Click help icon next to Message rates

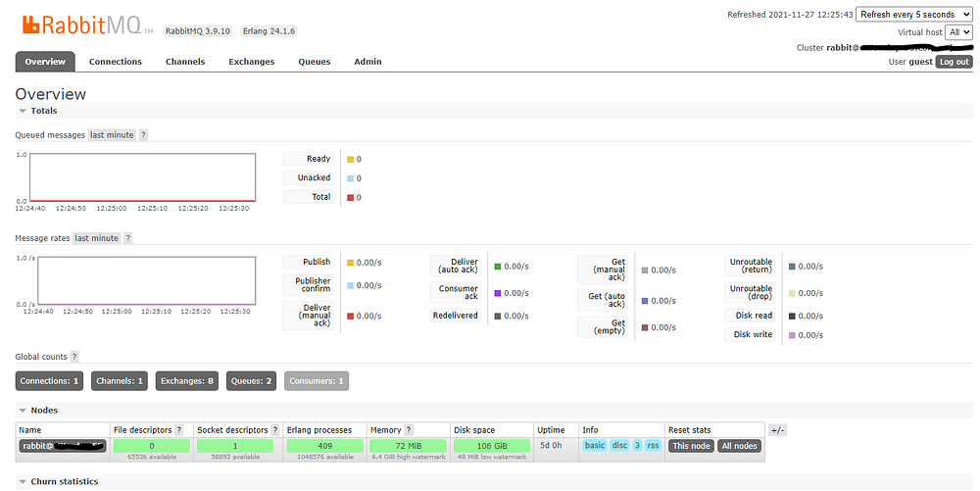click(127, 238)
